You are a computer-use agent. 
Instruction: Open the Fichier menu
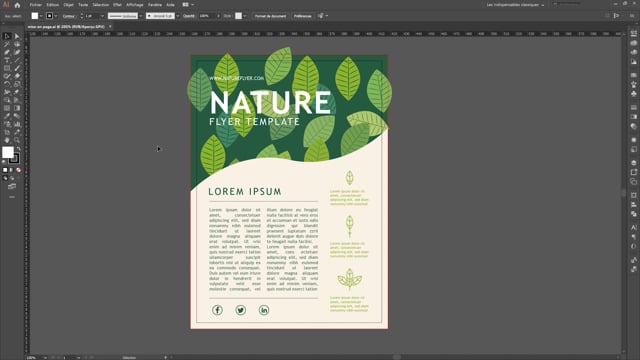36,5
